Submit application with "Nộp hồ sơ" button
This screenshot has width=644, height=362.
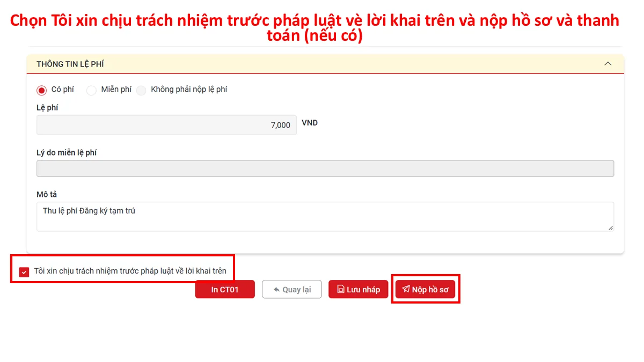(x=425, y=290)
